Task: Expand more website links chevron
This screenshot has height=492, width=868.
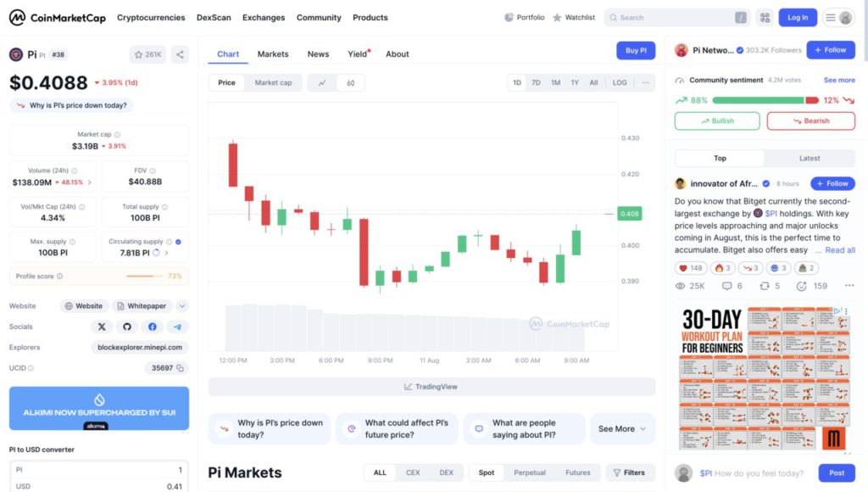Action: [182, 306]
